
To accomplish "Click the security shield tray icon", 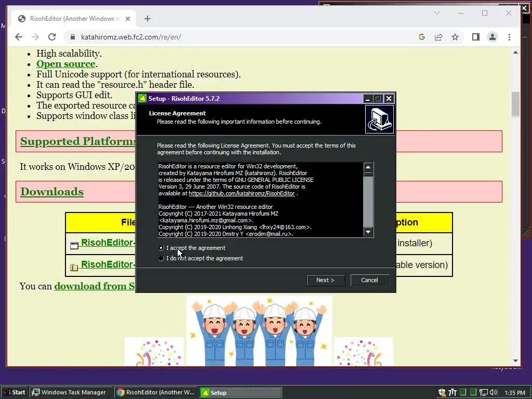I will (442, 393).
